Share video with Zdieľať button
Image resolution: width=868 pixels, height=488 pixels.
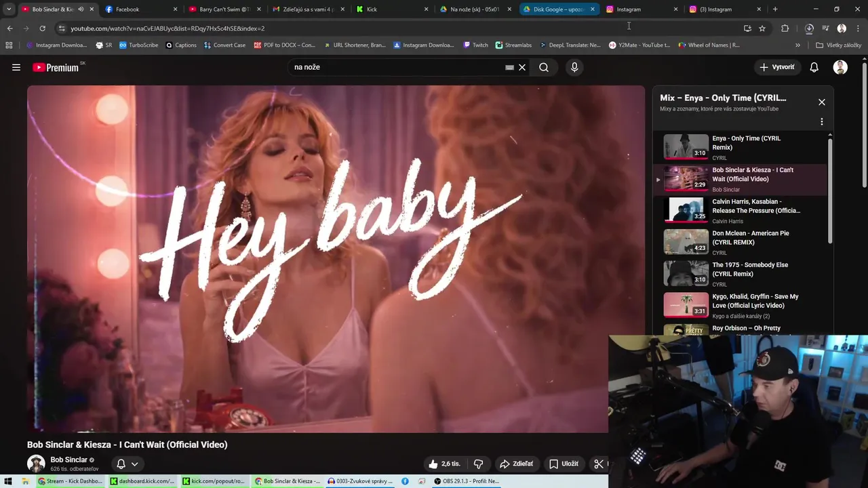(516, 464)
